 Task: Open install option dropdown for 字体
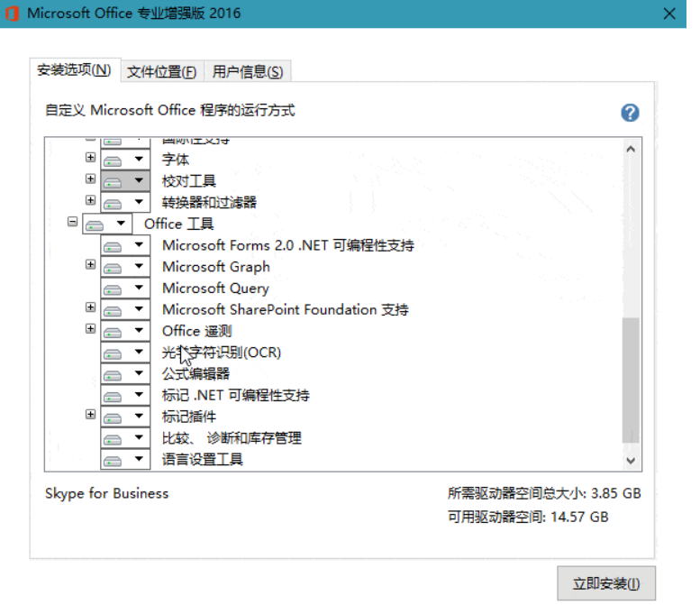click(x=125, y=160)
